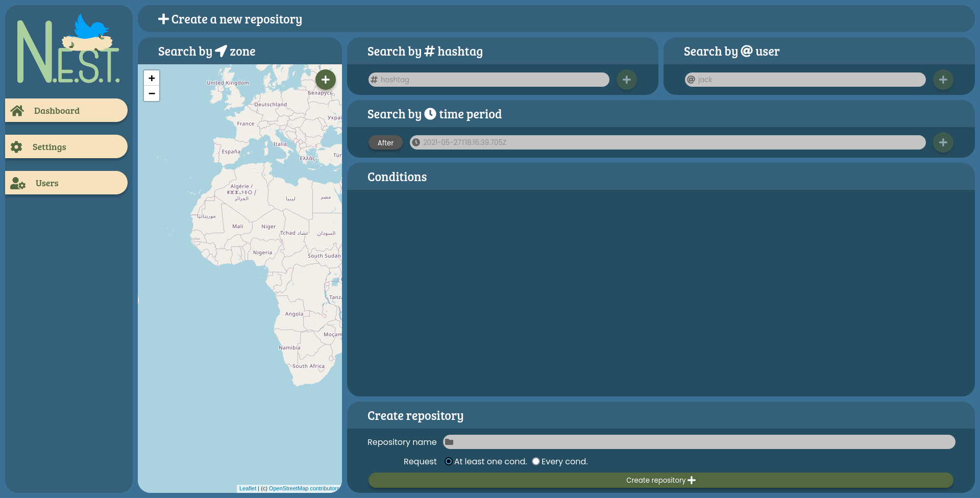The height and width of the screenshot is (498, 980).
Task: Open the Dashboard section
Action: [x=56, y=110]
